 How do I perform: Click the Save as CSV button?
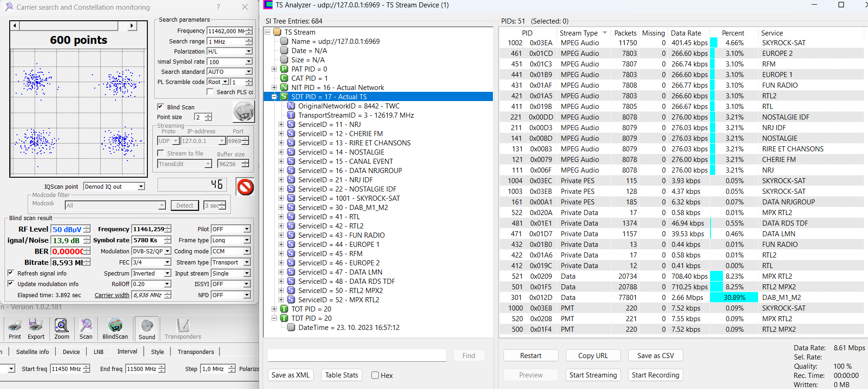tap(656, 356)
